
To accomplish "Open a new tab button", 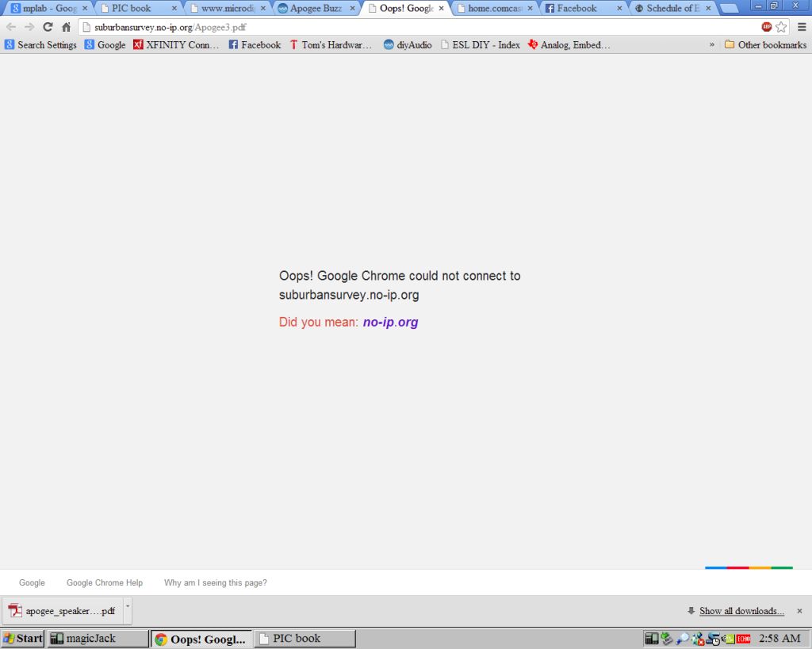I will [x=730, y=8].
